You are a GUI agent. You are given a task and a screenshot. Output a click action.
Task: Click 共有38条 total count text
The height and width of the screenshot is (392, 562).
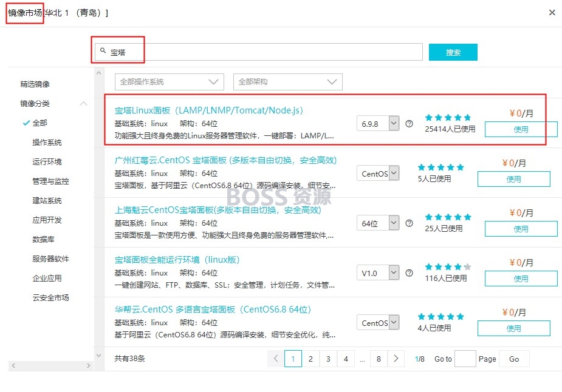130,359
